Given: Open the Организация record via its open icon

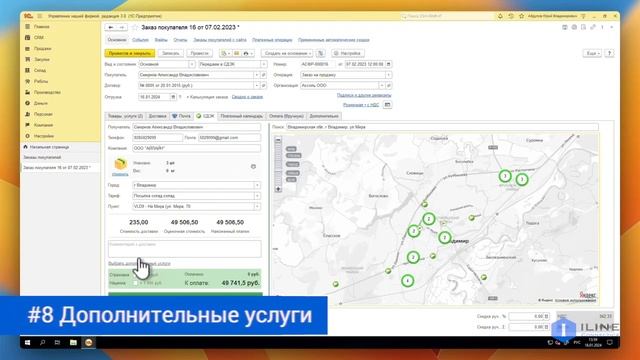Looking at the screenshot, I should (389, 86).
